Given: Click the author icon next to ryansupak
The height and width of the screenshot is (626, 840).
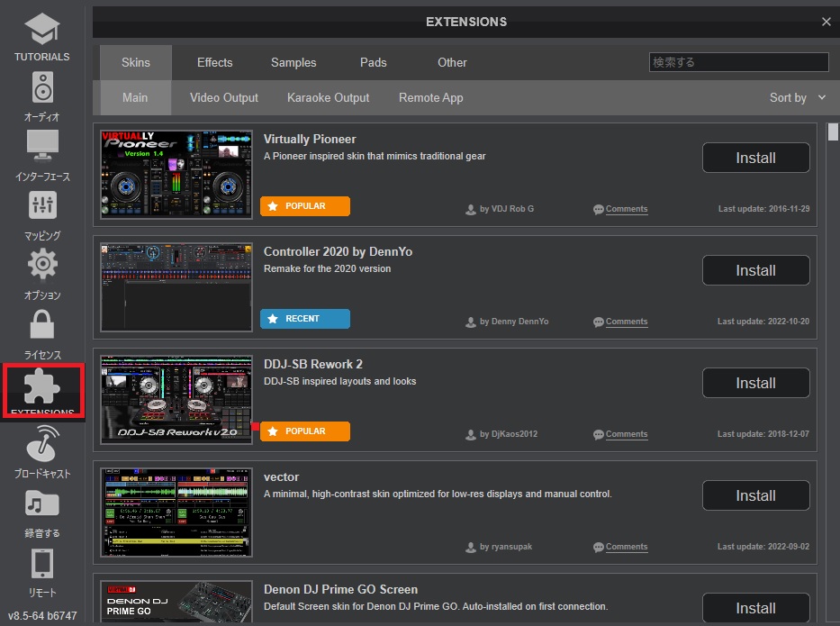Looking at the screenshot, I should (x=470, y=548).
